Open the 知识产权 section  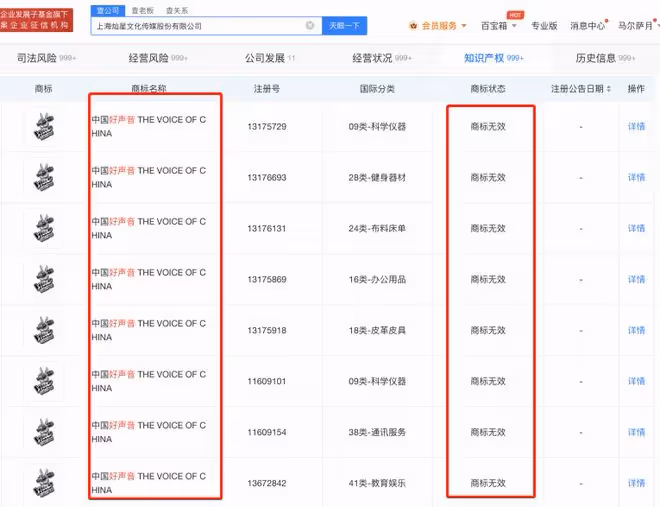pos(493,58)
